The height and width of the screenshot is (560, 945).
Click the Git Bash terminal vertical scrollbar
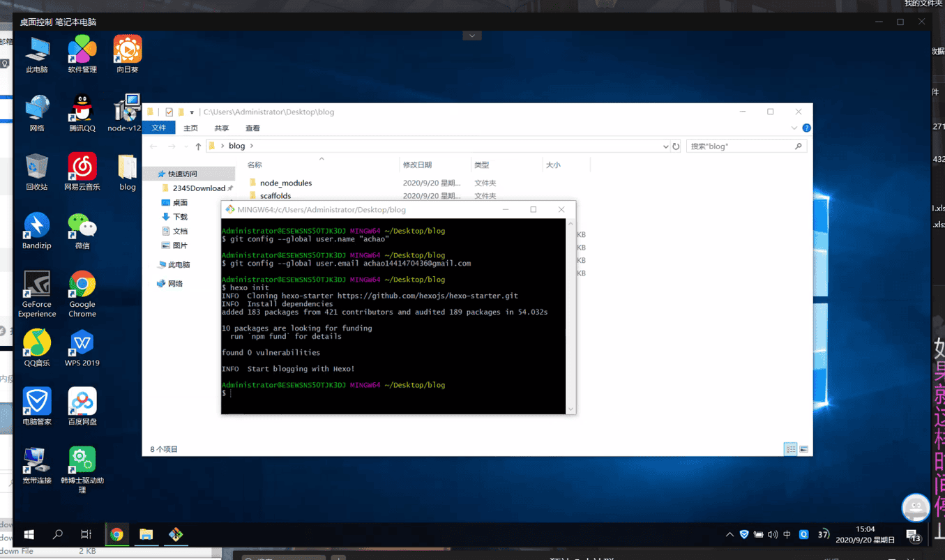570,316
